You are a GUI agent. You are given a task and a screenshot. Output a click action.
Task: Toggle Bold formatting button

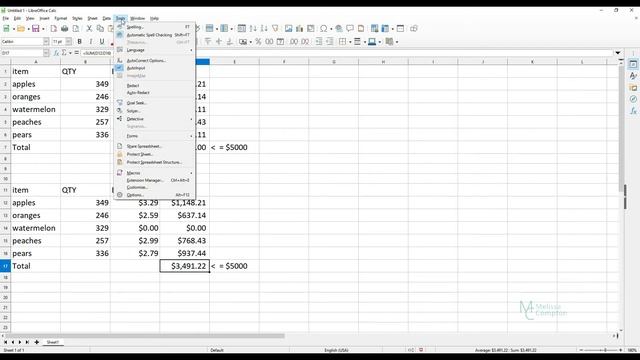tap(80, 42)
